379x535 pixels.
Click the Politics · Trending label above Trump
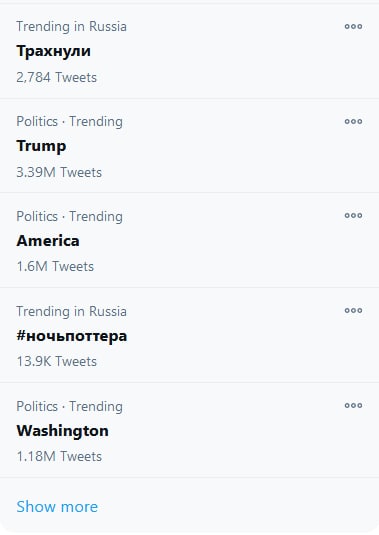click(70, 121)
